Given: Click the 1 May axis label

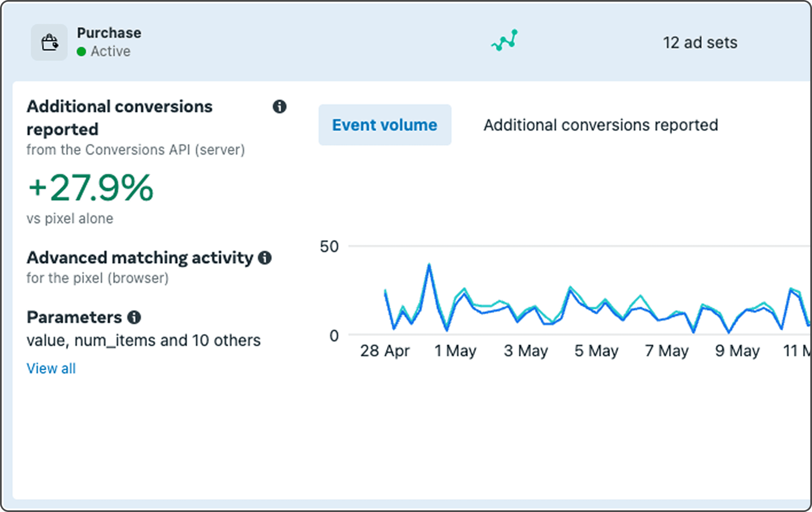Looking at the screenshot, I should (455, 351).
